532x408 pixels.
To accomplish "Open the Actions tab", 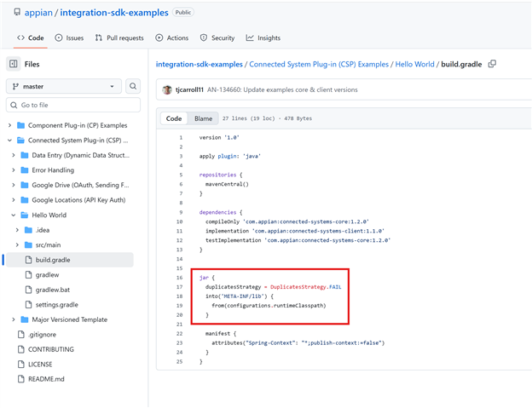I will (171, 38).
